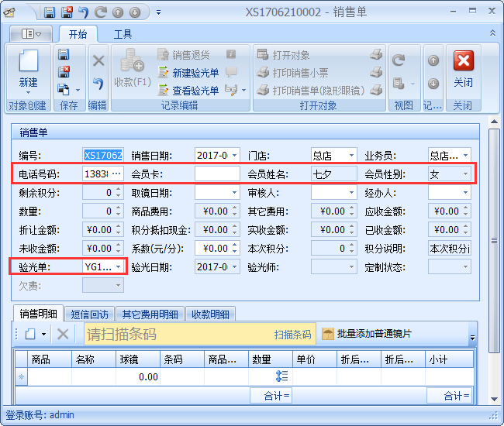504x426 pixels.
Task: Increase the 系数(元/分) spinner value
Action: click(x=235, y=245)
